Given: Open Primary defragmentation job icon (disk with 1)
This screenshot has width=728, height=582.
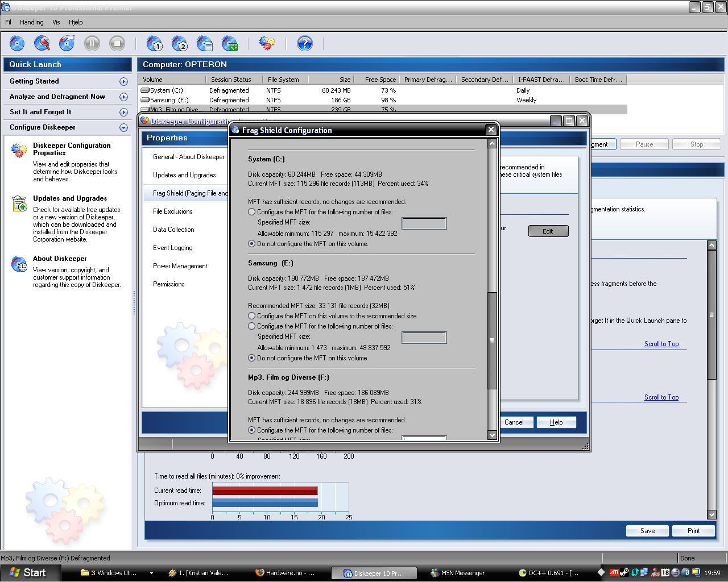Looking at the screenshot, I should [155, 43].
